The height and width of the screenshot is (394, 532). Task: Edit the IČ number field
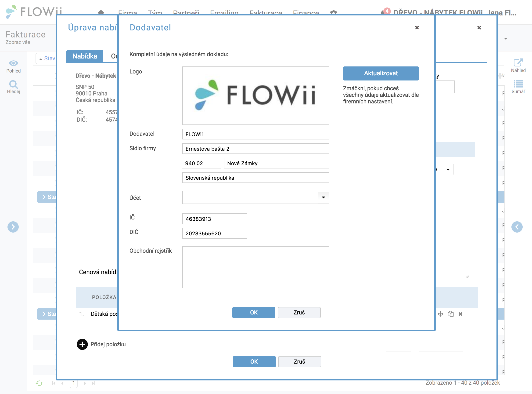point(215,219)
